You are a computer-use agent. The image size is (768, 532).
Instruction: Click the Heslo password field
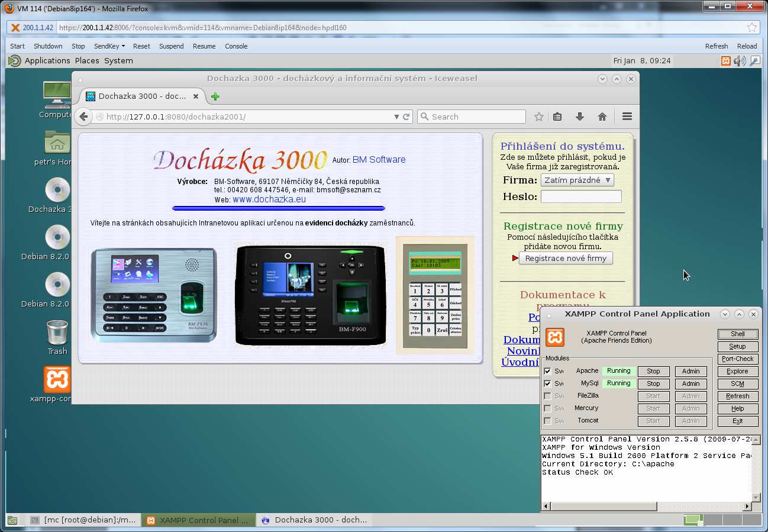pyautogui.click(x=581, y=196)
